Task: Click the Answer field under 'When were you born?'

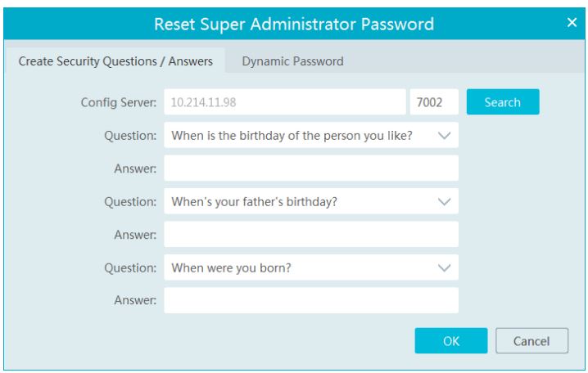Action: click(x=310, y=300)
